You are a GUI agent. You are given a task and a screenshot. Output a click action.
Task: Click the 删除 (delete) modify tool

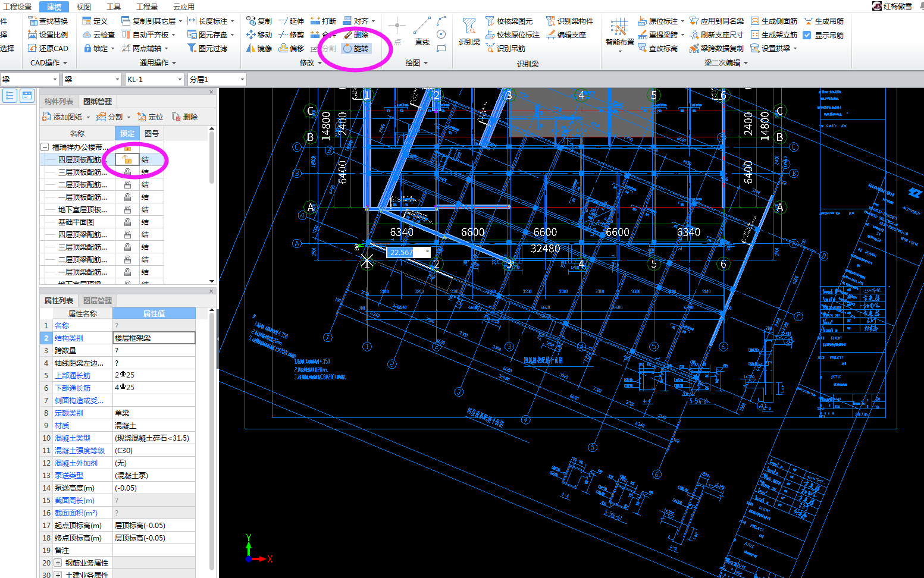coord(356,34)
